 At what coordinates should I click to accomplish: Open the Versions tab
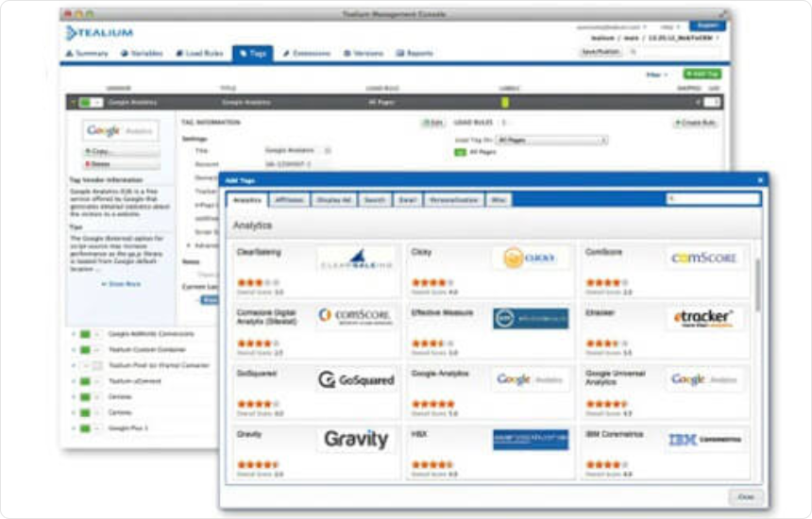(x=364, y=53)
